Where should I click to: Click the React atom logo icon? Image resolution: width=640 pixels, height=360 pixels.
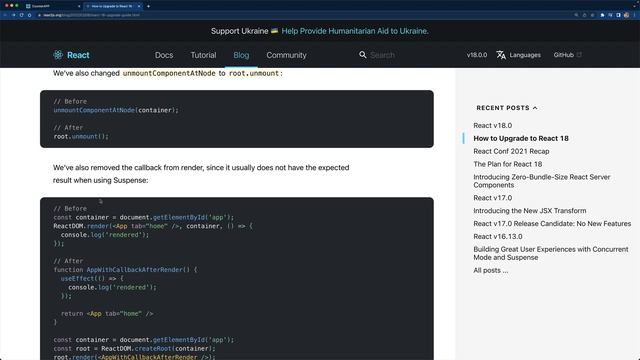[x=58, y=55]
